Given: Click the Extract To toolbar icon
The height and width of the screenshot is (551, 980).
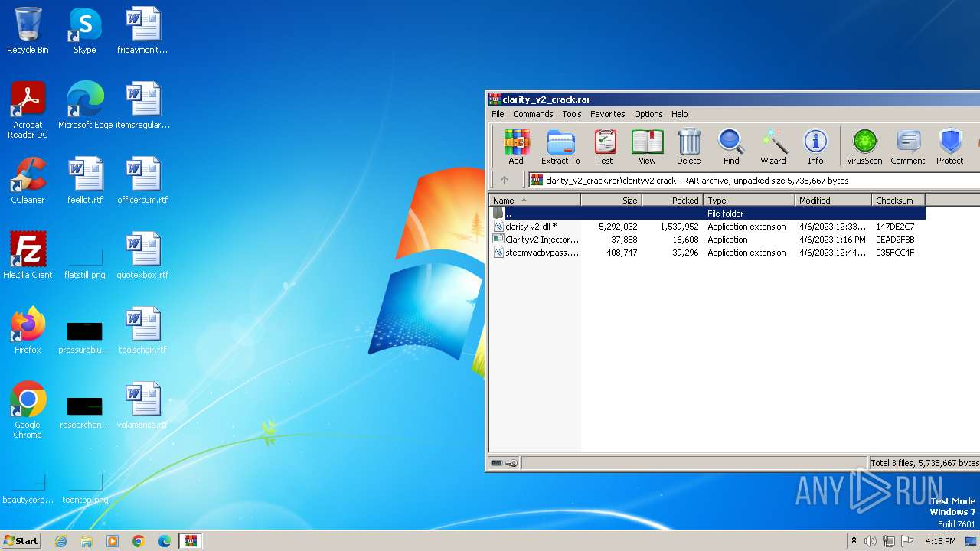Looking at the screenshot, I should pyautogui.click(x=560, y=146).
